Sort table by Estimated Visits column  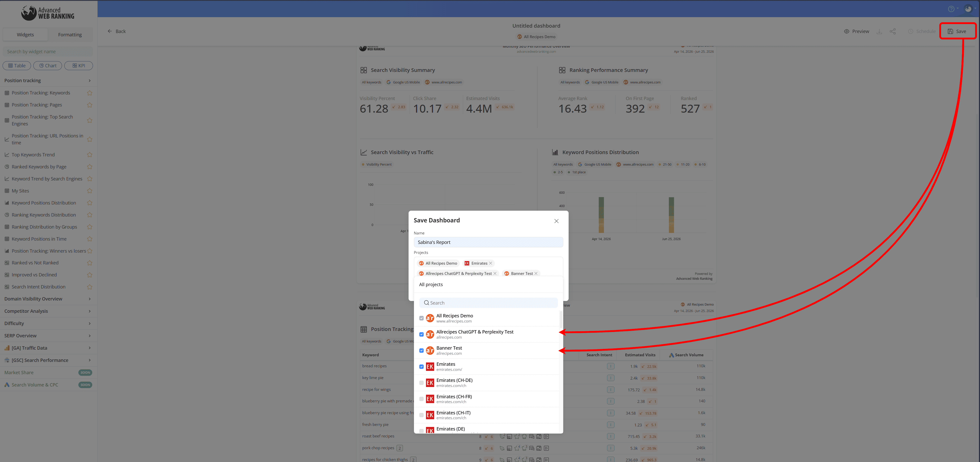[640, 355]
